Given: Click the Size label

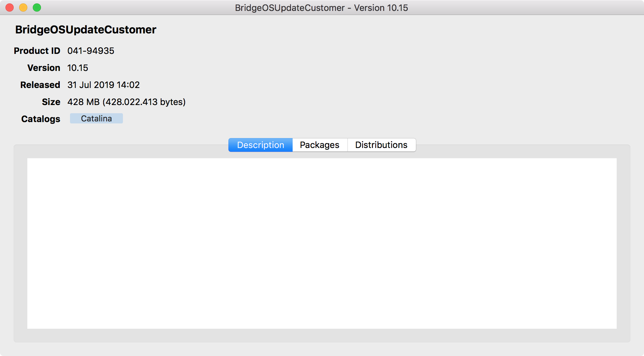Looking at the screenshot, I should pyautogui.click(x=51, y=102).
